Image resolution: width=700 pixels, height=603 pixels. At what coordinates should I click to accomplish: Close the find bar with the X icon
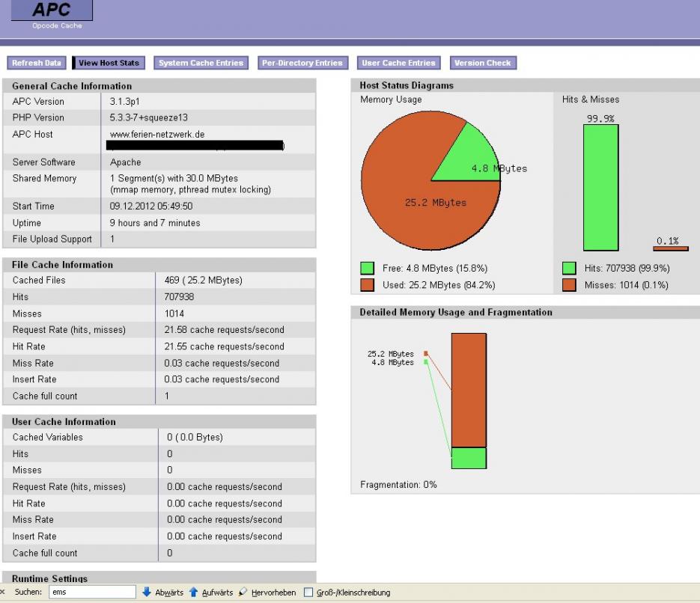pos(3,593)
